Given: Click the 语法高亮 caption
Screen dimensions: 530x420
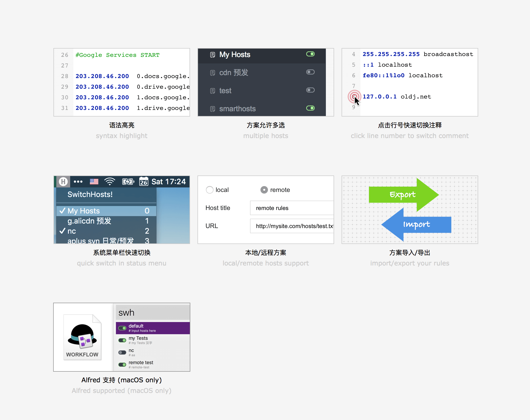Looking at the screenshot, I should click(x=122, y=125).
